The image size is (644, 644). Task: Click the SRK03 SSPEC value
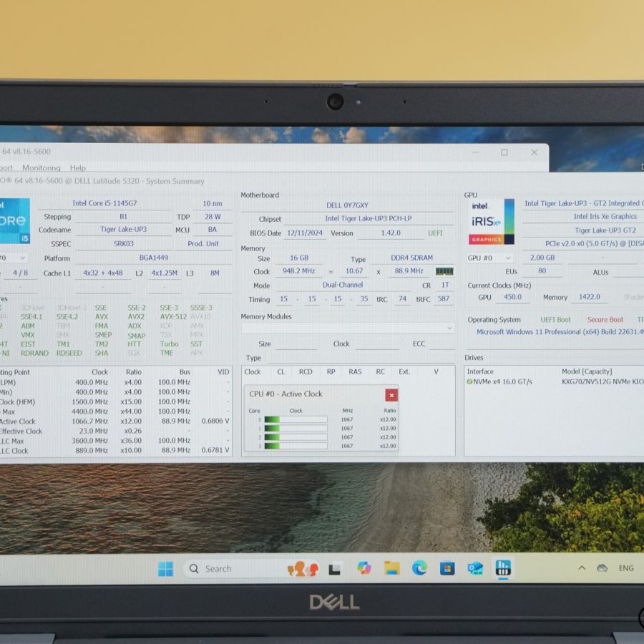click(x=124, y=243)
